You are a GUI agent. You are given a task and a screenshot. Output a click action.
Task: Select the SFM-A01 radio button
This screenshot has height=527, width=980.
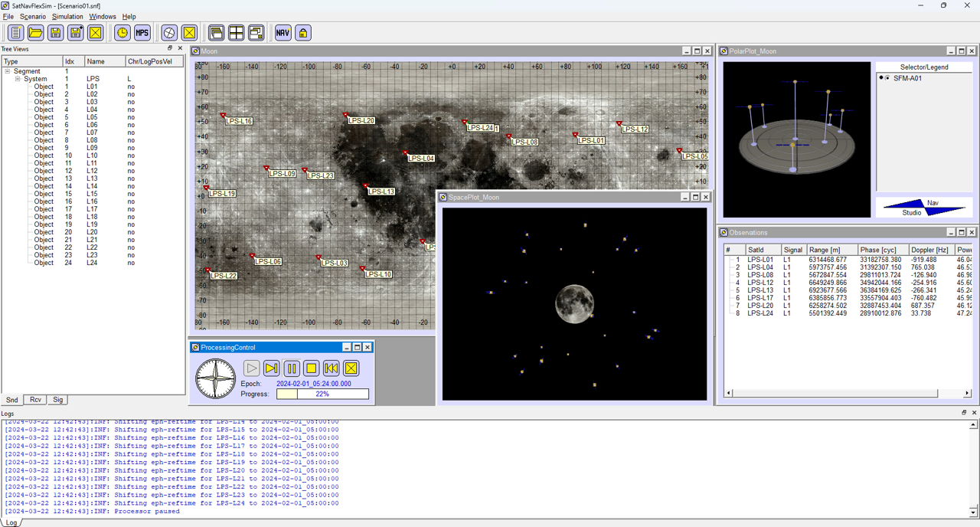pyautogui.click(x=887, y=78)
